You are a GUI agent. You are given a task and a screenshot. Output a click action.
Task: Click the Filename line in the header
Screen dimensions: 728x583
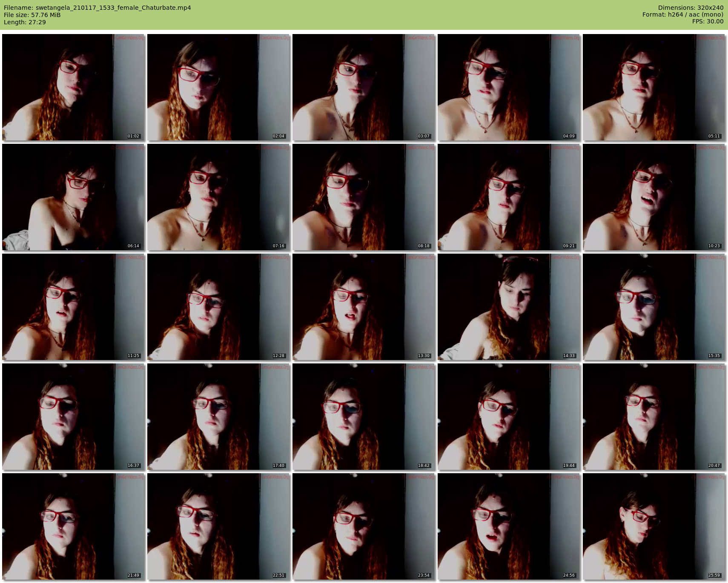tap(97, 8)
